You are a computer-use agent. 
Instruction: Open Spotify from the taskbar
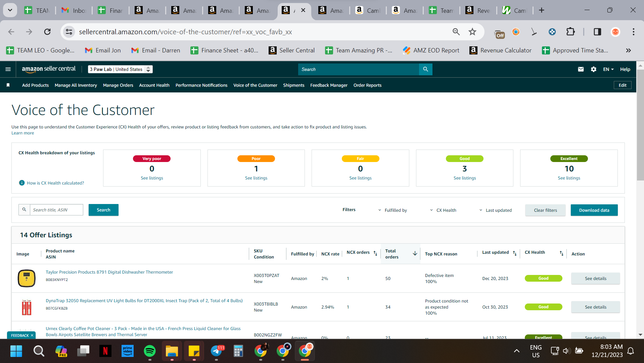[x=150, y=351]
